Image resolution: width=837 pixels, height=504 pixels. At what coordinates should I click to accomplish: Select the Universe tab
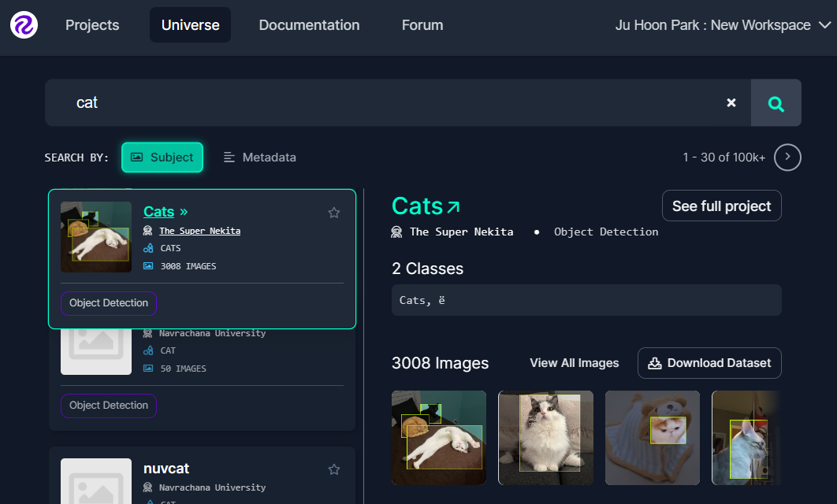click(190, 25)
